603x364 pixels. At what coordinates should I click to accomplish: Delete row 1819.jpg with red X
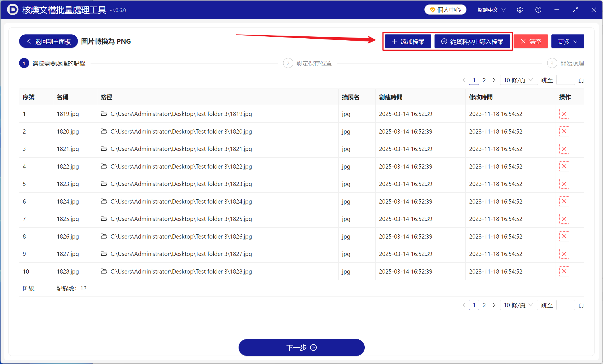[x=564, y=114]
